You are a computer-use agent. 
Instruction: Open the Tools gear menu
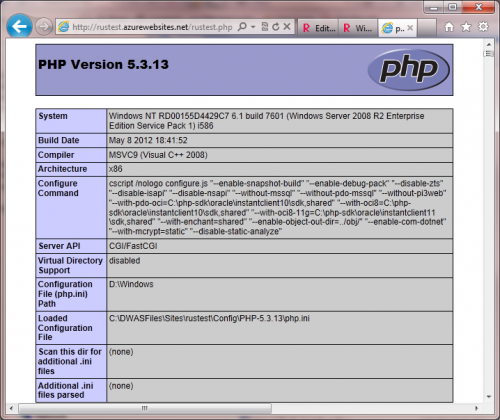(x=483, y=27)
